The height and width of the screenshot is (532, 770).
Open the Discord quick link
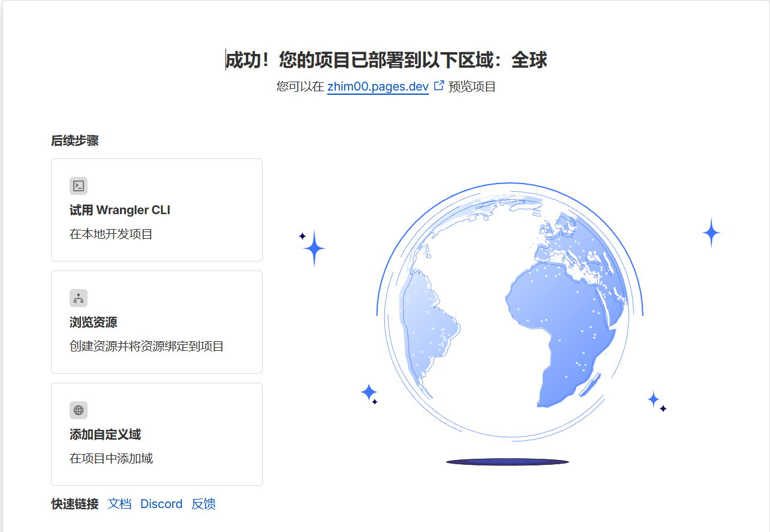[161, 504]
